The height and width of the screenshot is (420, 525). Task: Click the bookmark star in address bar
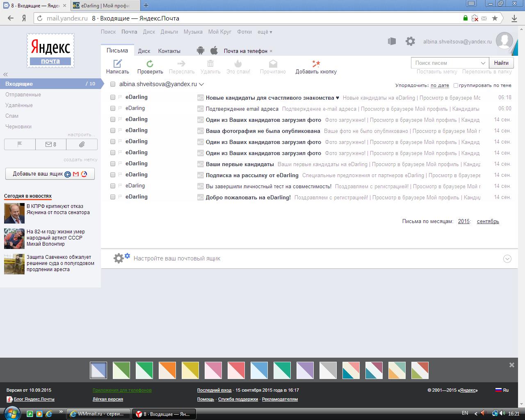(x=495, y=18)
